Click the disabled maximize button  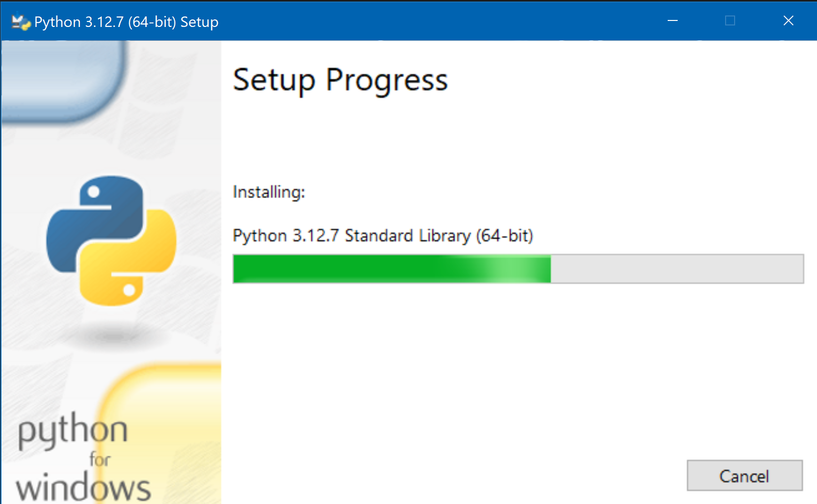[x=730, y=21]
